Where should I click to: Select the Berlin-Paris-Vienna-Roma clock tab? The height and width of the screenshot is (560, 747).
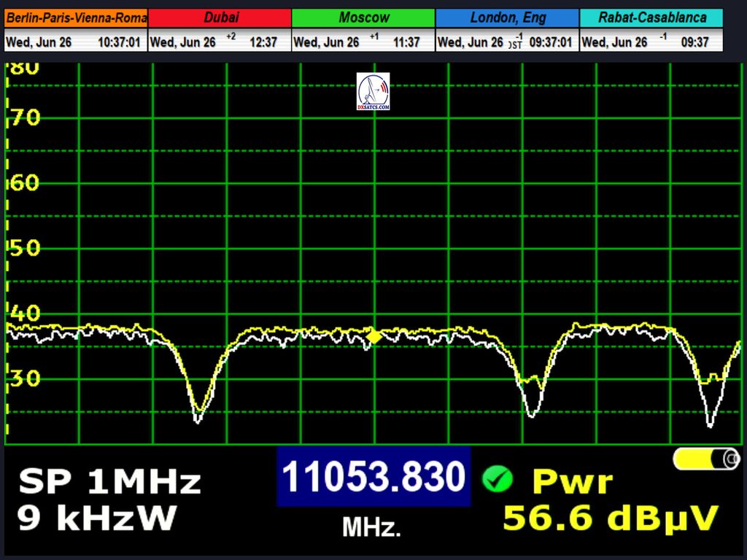[x=76, y=17]
